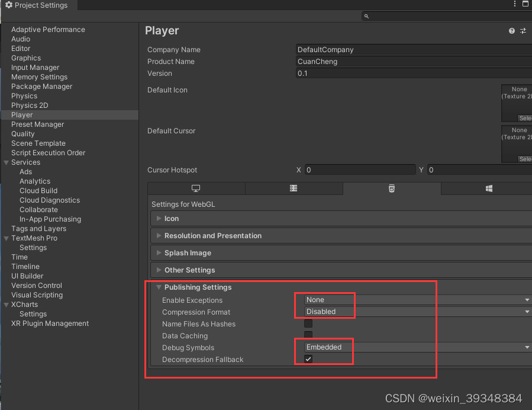Toggle the Name Files As Hashes checkbox

point(308,323)
